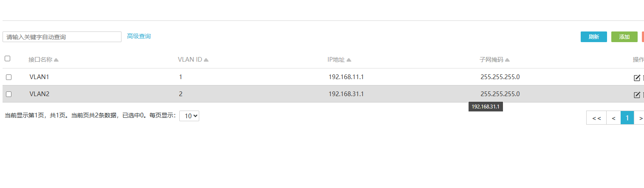Image resolution: width=644 pixels, height=188 pixels.
Task: Sort by IP地址 column arrow
Action: pyautogui.click(x=349, y=60)
